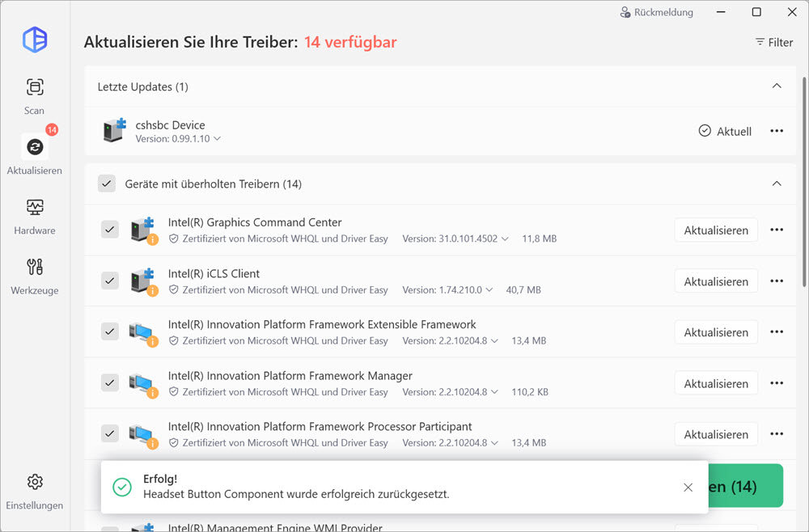The height and width of the screenshot is (532, 809).
Task: Select the '110,2 KB' size text
Action: coord(530,392)
